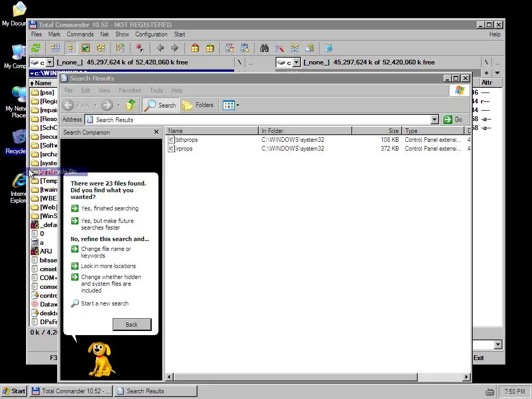Go forward with the right arrow icon in Total Commander
The height and width of the screenshot is (399, 532).
tap(175, 48)
